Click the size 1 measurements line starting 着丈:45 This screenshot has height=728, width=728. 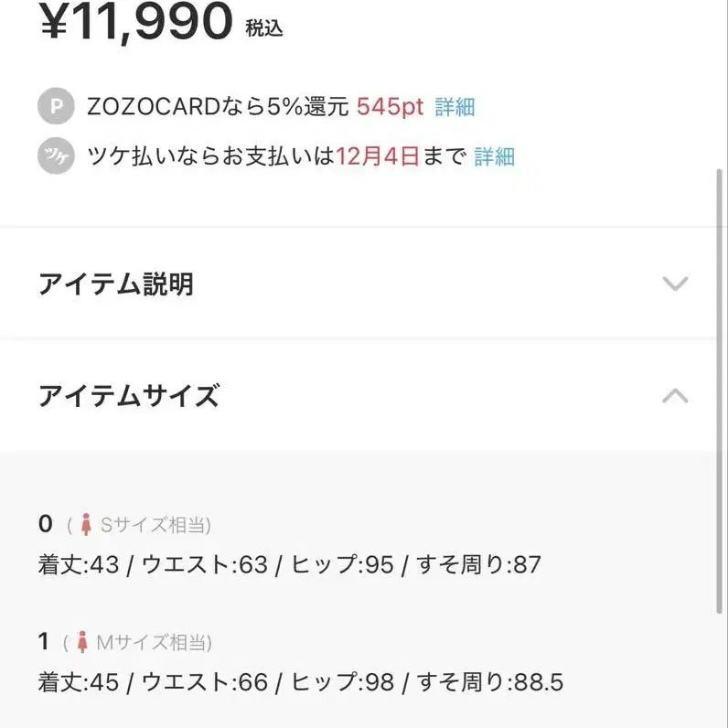300,681
